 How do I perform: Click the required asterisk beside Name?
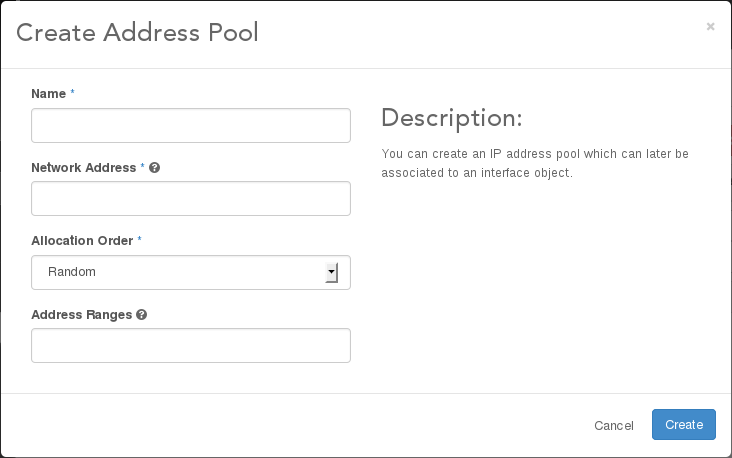point(73,93)
